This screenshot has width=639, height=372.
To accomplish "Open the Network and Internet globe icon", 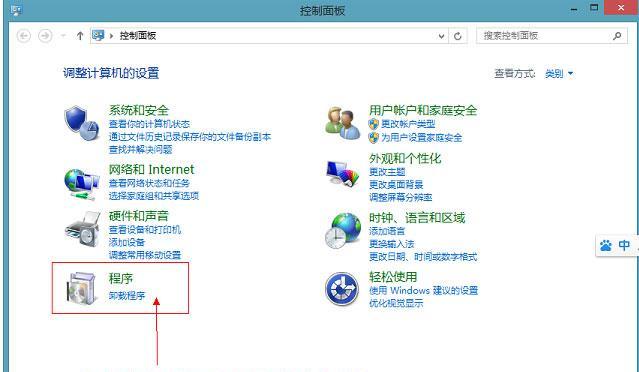I will (82, 184).
